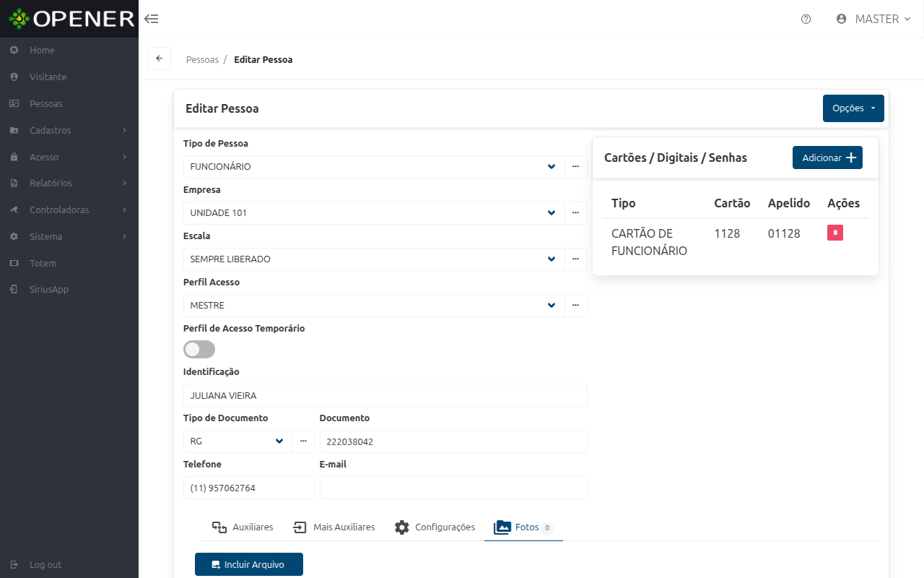Expand the Cadastros sidebar menu
Screen dimensions: 924x578
point(69,131)
